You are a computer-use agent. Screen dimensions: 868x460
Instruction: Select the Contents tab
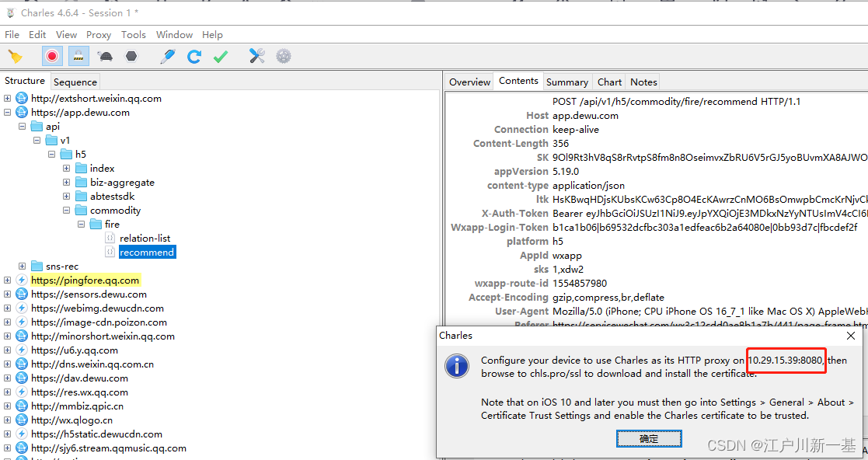518,81
